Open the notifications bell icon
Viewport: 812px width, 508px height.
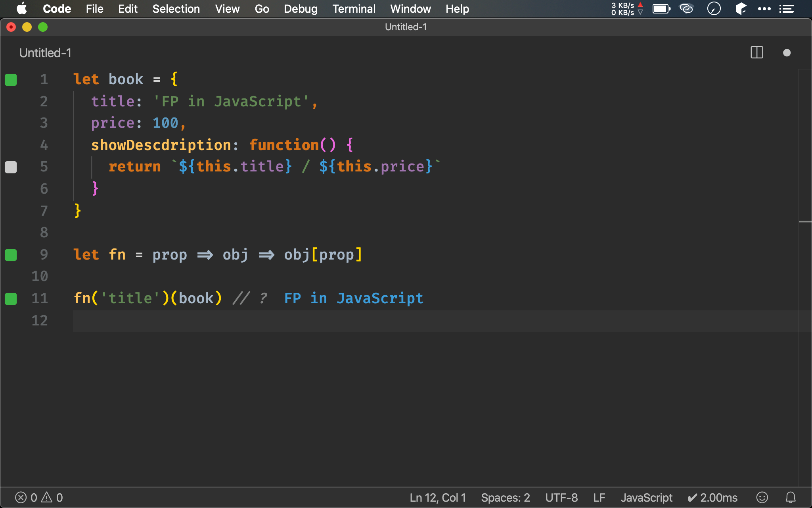coord(791,497)
